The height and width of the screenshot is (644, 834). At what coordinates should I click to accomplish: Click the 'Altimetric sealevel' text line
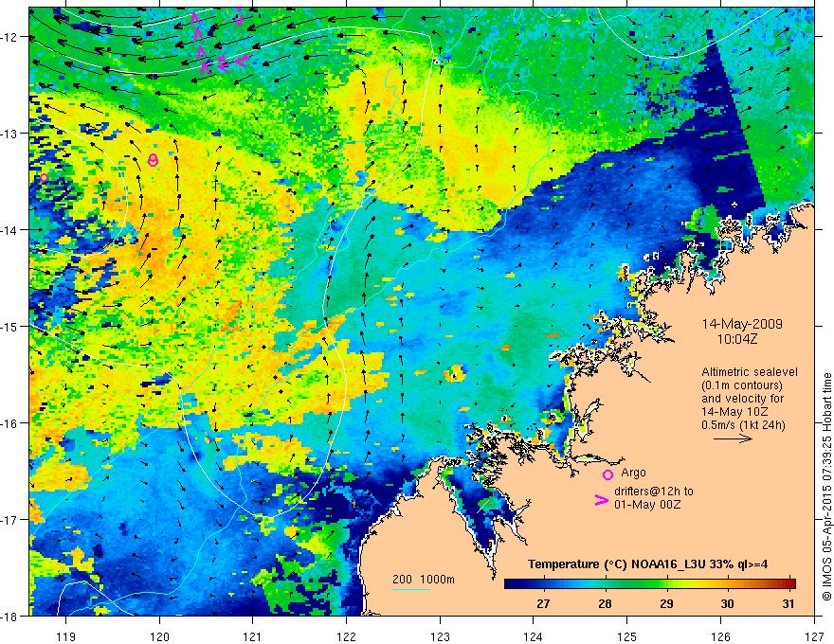[x=750, y=372]
